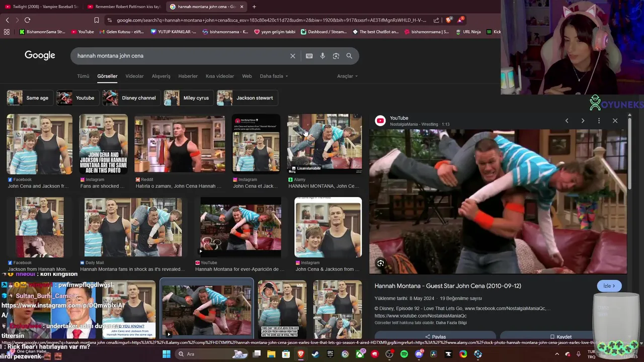
Task: Open Discord from the taskbar
Action: pos(419,354)
